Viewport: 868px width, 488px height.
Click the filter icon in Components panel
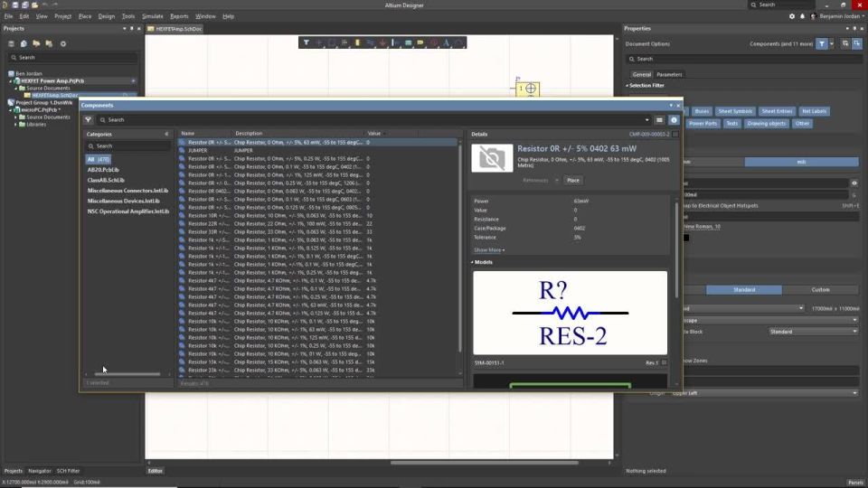88,119
